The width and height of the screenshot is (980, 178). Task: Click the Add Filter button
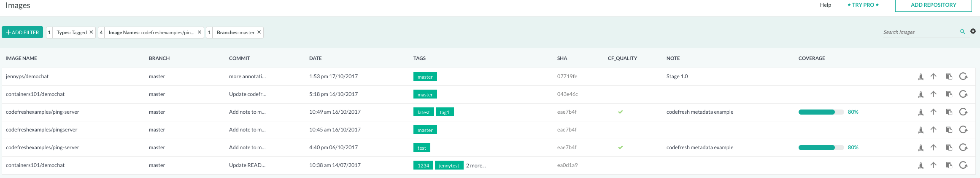22,33
